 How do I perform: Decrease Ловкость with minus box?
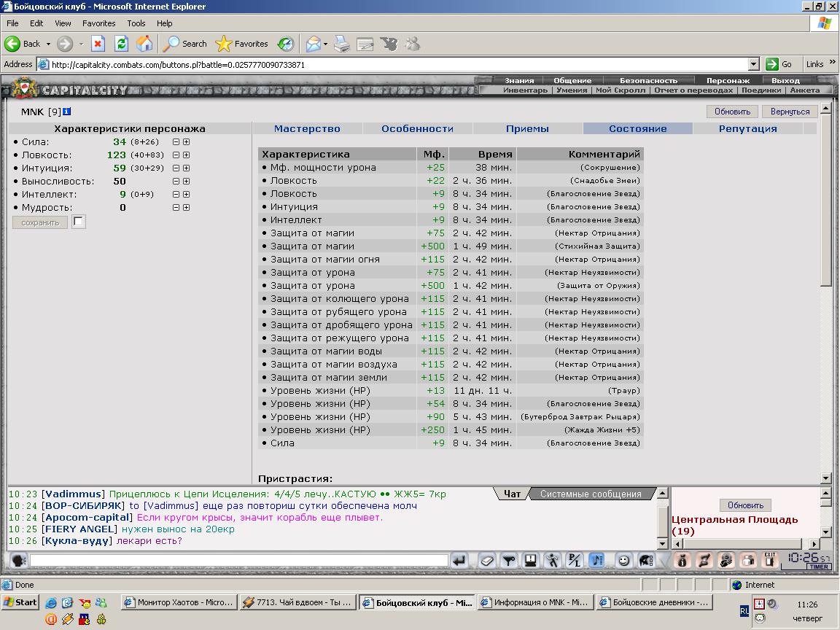point(176,155)
